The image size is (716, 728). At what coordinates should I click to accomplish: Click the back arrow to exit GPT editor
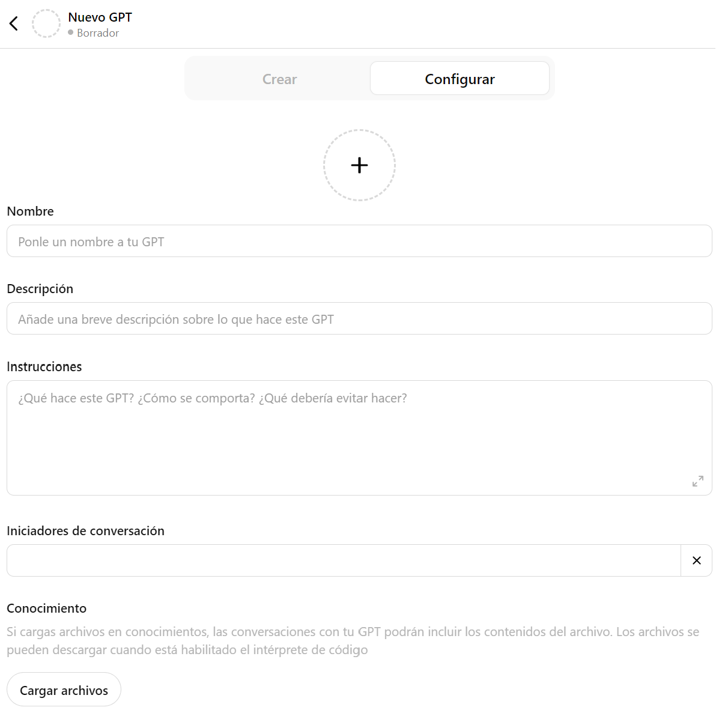13,23
